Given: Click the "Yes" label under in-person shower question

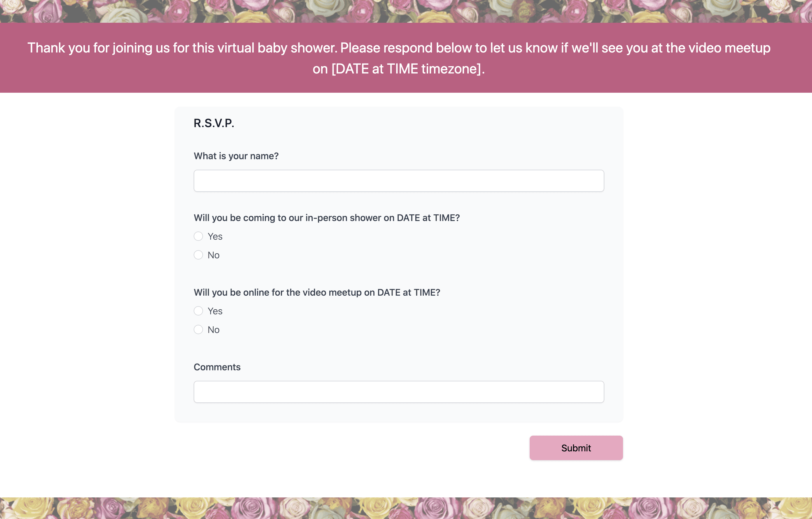Looking at the screenshot, I should pyautogui.click(x=215, y=236).
